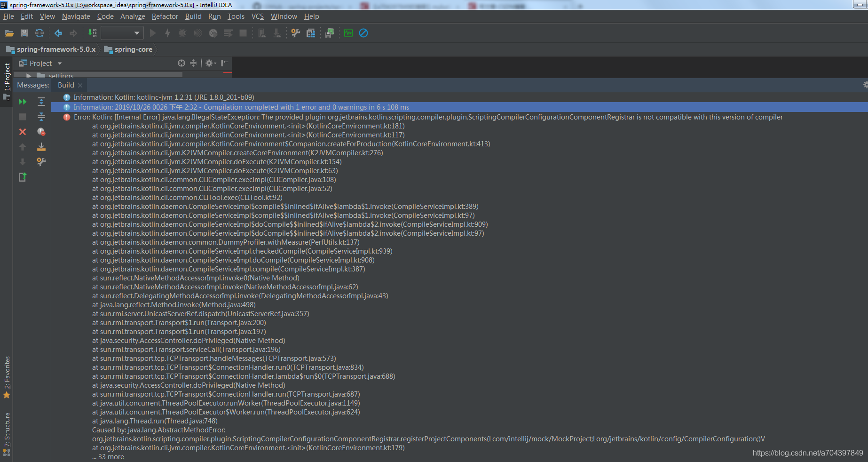
Task: Open the Analyze menu
Action: pos(133,16)
